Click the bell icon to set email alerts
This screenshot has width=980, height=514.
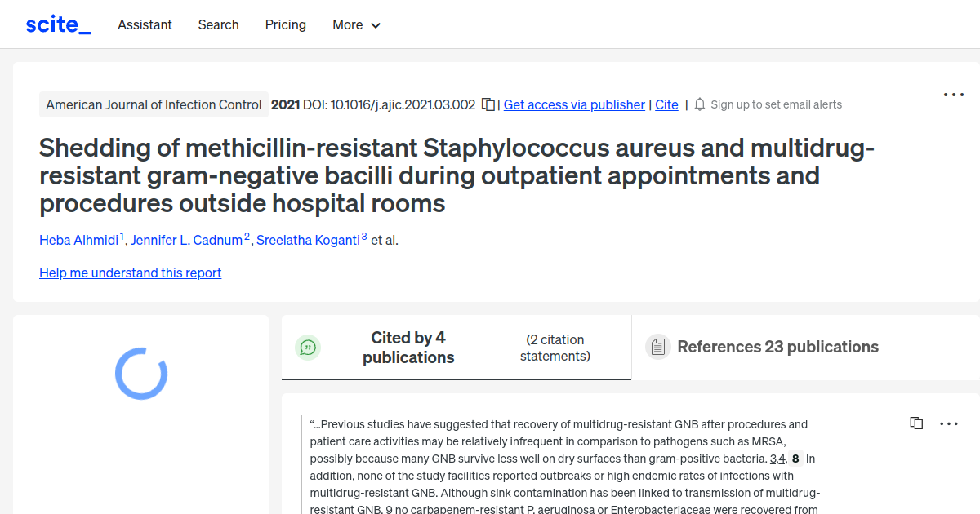[699, 104]
